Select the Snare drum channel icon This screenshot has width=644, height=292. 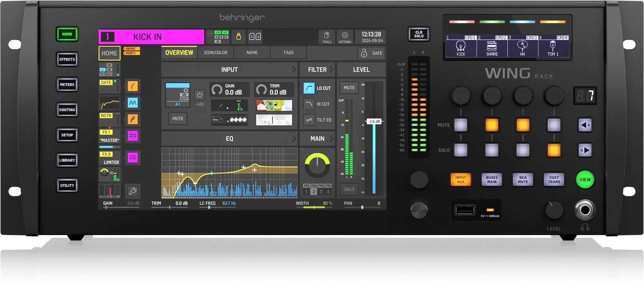pos(492,46)
